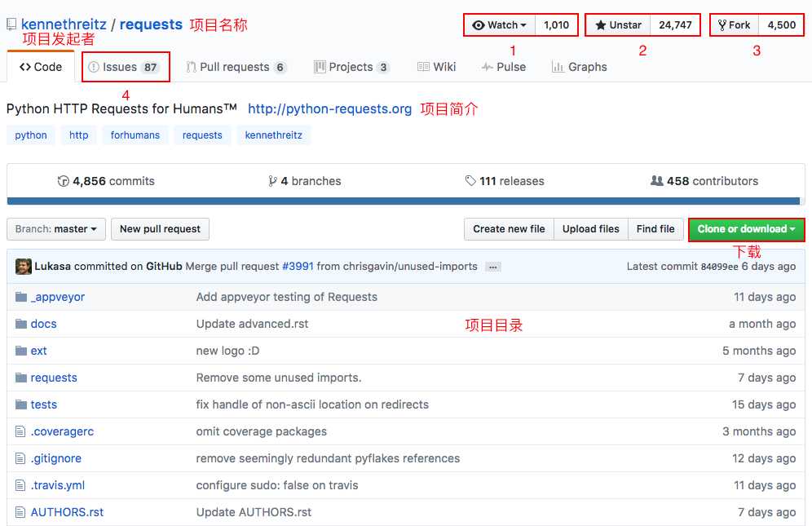
Task: Click the folder icon for docs
Action: [20, 324]
